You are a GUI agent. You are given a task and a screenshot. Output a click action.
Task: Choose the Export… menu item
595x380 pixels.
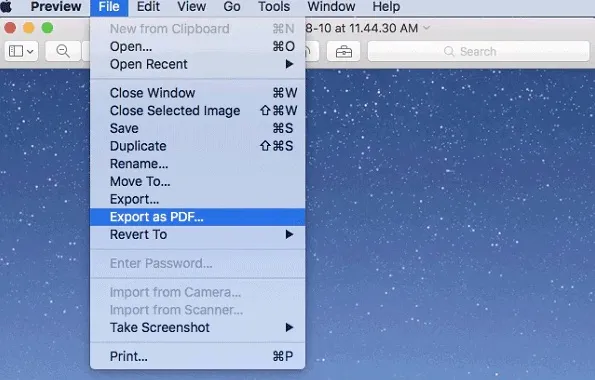pyautogui.click(x=197, y=199)
